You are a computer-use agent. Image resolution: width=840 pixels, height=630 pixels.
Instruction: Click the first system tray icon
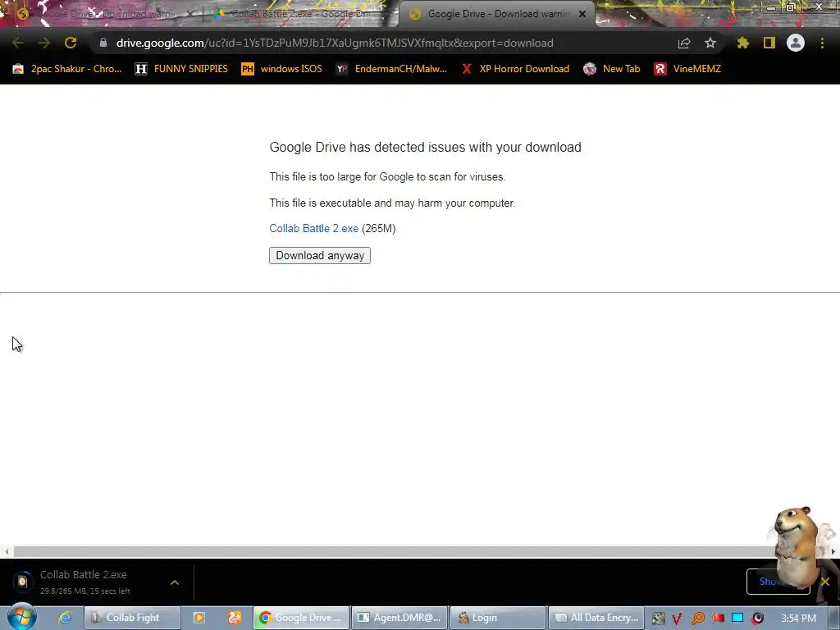[658, 619]
